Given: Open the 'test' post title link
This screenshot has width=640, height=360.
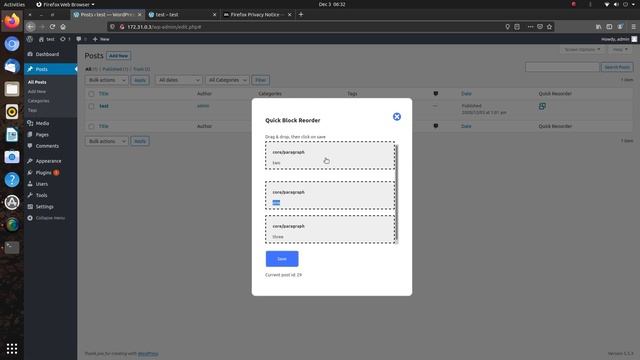Looking at the screenshot, I should point(104,106).
